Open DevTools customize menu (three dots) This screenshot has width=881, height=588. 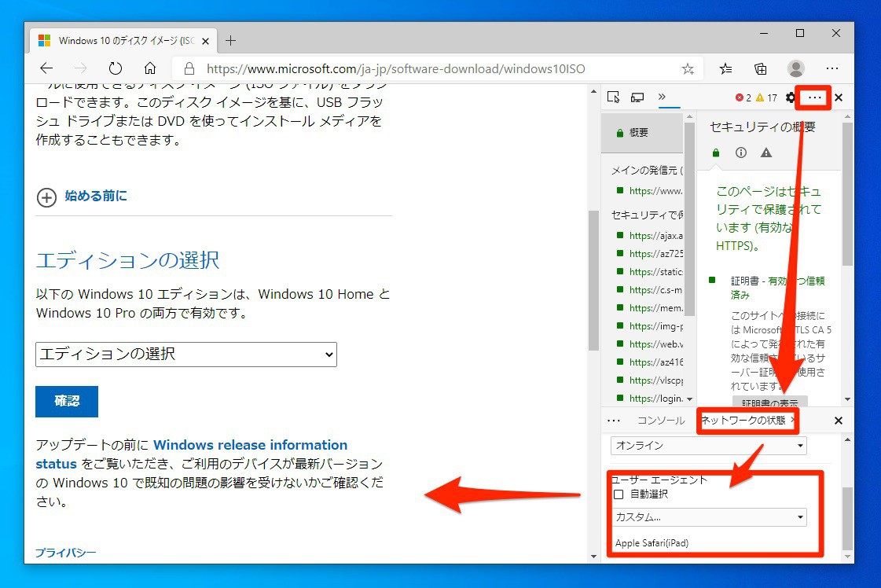[x=814, y=97]
